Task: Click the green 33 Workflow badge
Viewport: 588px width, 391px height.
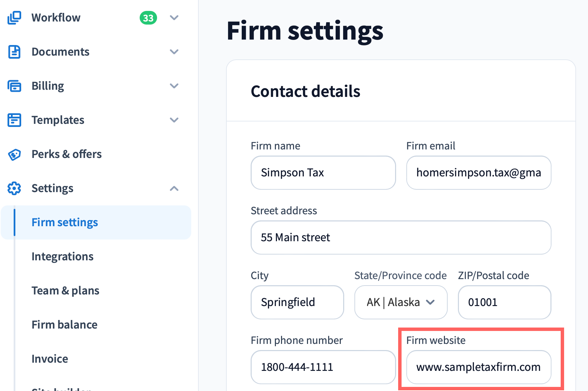Action: point(148,18)
